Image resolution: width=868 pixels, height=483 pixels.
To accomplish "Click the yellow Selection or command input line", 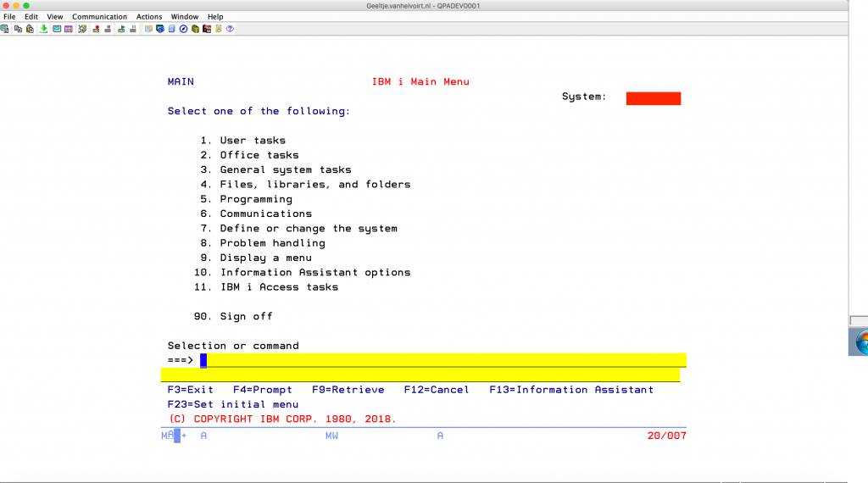I will point(441,360).
